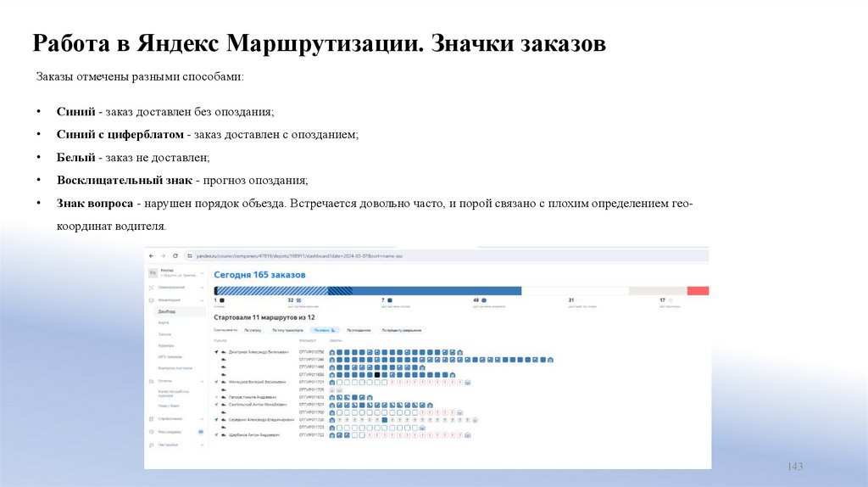The width and height of the screenshot is (868, 487).
Task: Collapse the Планирование section chevron
Action: 202,288
